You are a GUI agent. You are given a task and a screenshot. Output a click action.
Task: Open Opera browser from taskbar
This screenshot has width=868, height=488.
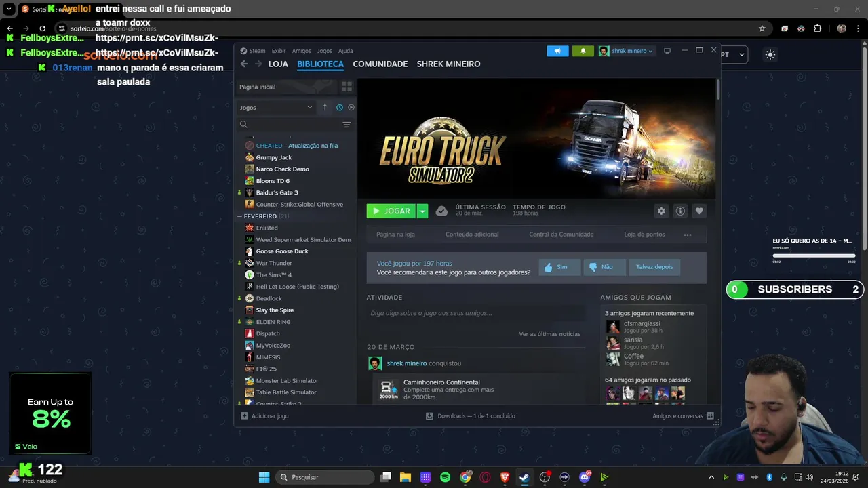click(485, 477)
